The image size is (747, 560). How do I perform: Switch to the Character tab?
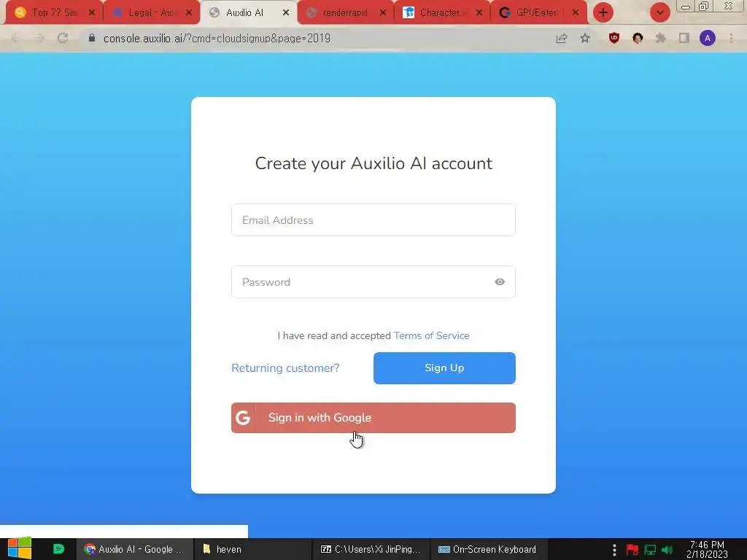click(x=441, y=12)
